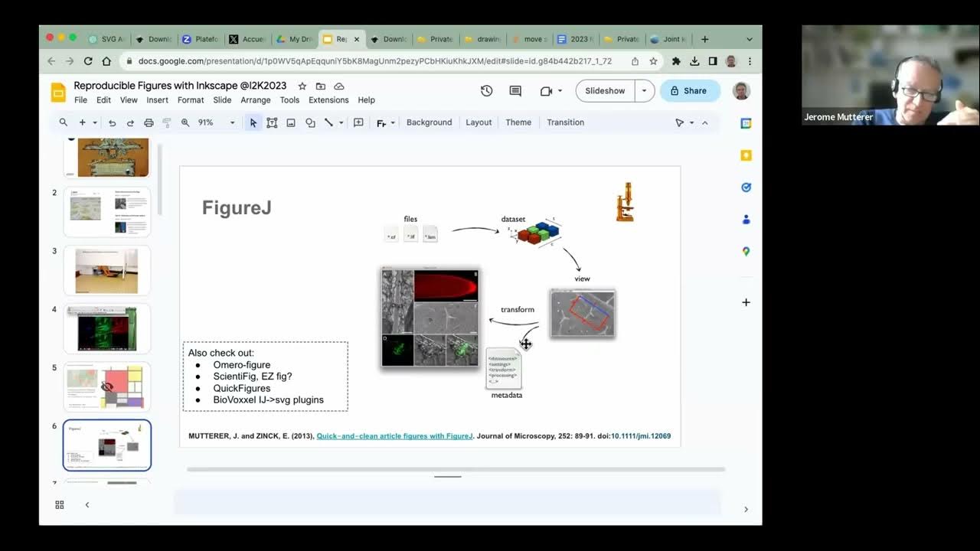The image size is (980, 551).
Task: Click the Share button
Action: pyautogui.click(x=690, y=91)
